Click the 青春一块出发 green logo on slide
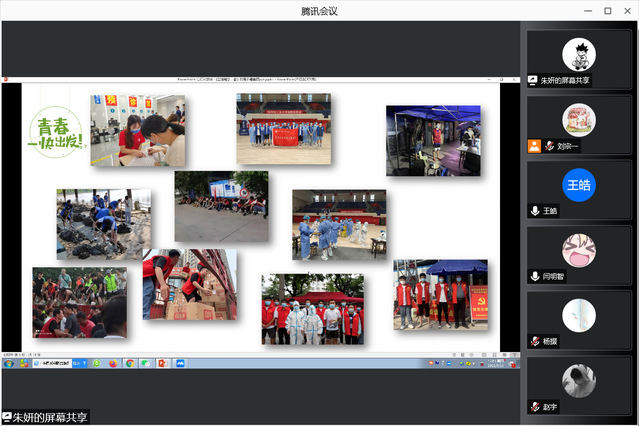The width and height of the screenshot is (639, 426). pos(58,135)
